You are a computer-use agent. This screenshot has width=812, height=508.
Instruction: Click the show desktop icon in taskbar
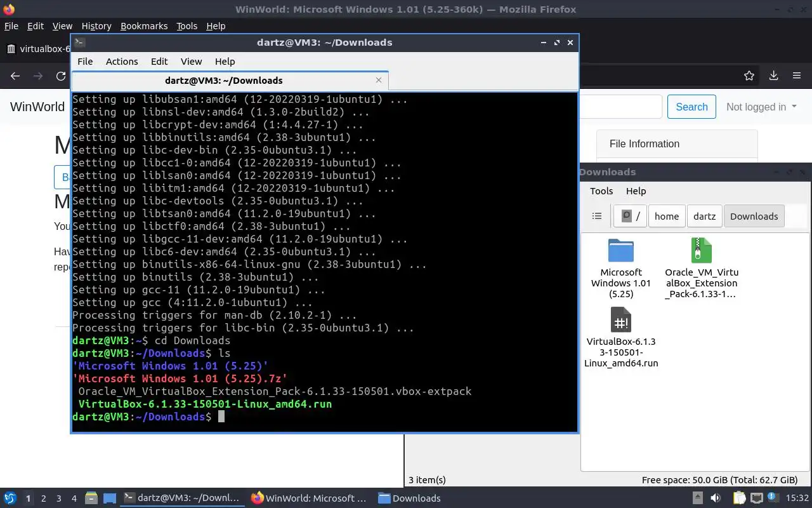[x=110, y=498]
